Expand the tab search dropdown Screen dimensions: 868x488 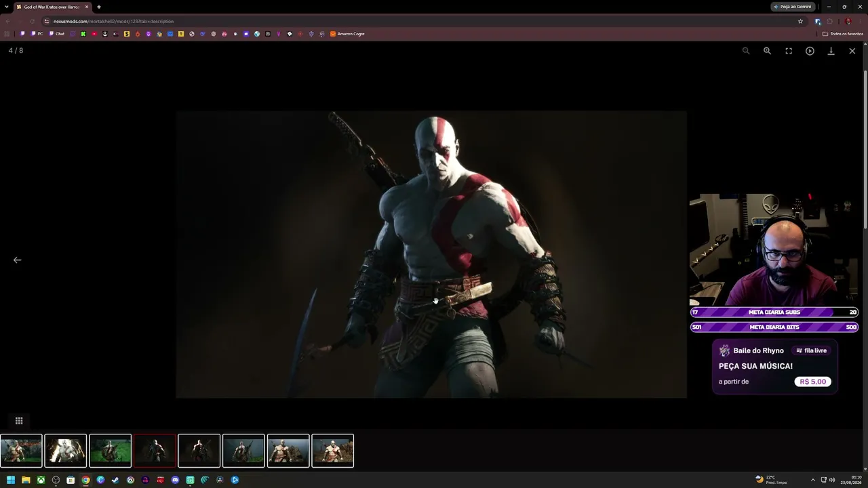point(5,7)
